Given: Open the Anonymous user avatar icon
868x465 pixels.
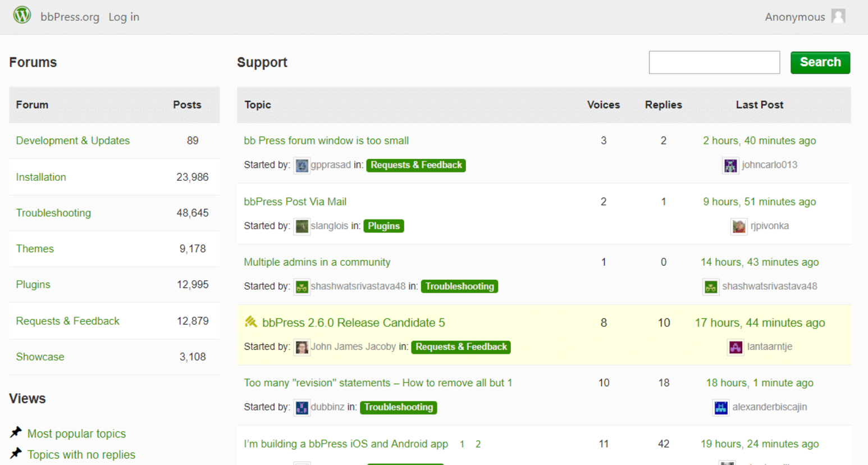Looking at the screenshot, I should click(x=839, y=16).
